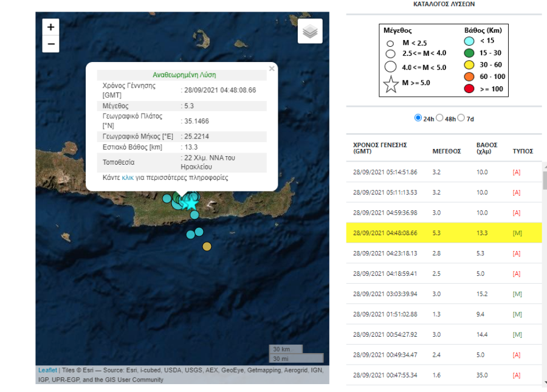Click the star M >= 5.0 legend symbol

click(x=391, y=84)
